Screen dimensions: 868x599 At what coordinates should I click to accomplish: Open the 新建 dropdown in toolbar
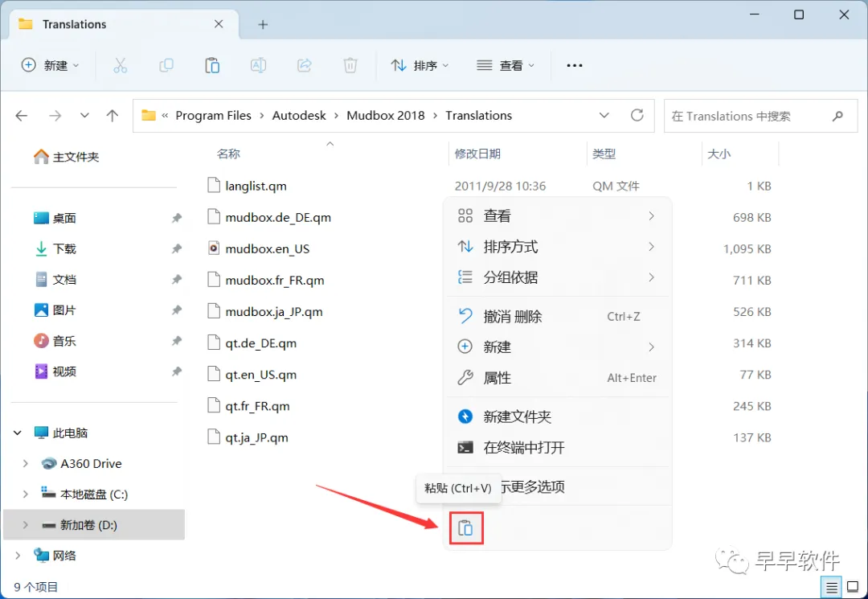(51, 65)
